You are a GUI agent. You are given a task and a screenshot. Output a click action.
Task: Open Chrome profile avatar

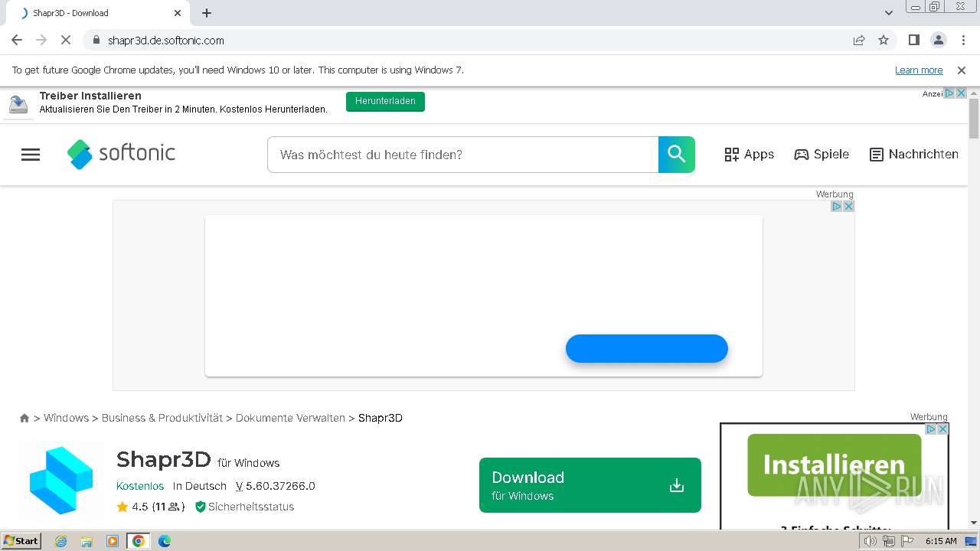pyautogui.click(x=938, y=40)
